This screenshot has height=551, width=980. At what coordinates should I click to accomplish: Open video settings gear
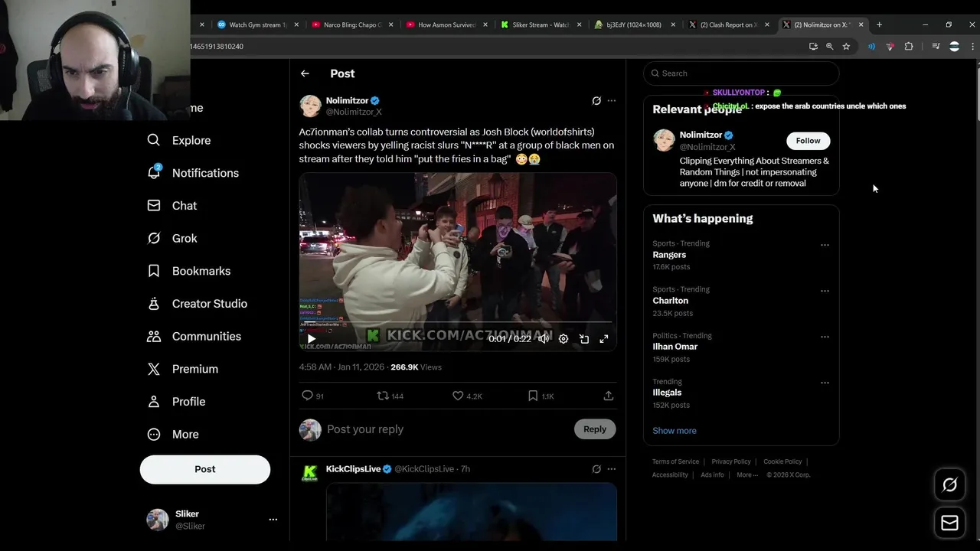click(563, 339)
